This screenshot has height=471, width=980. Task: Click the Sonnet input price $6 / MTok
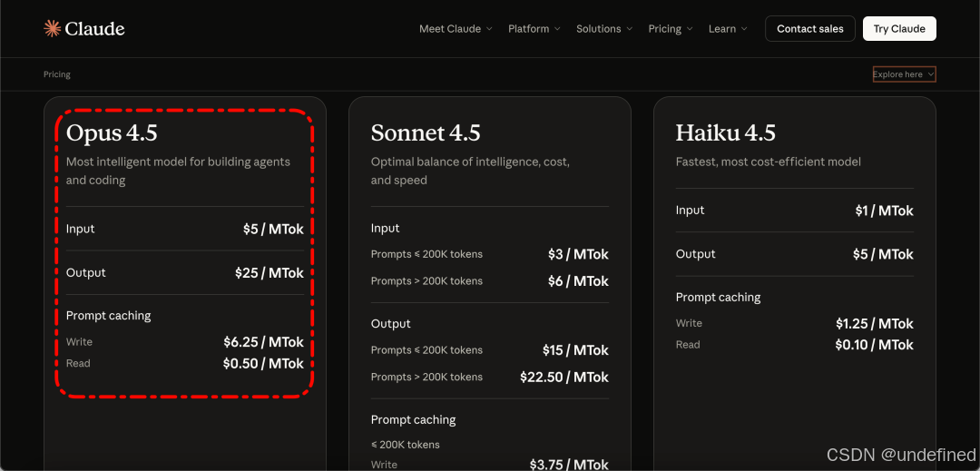[x=578, y=281]
